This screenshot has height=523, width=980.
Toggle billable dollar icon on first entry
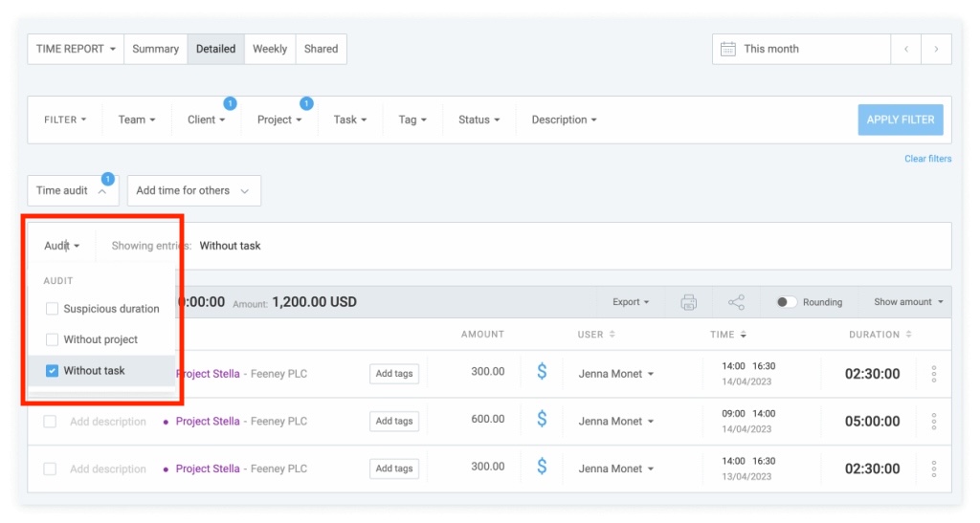(x=542, y=372)
